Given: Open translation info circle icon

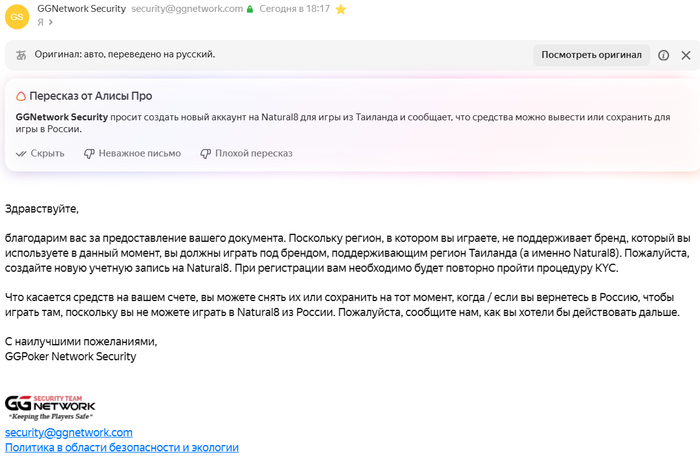Looking at the screenshot, I should (663, 55).
